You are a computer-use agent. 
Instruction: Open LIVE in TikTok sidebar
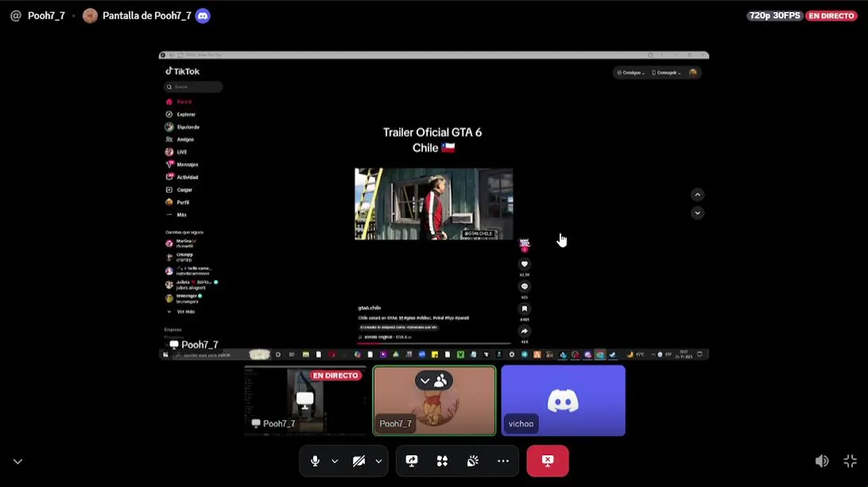176,152
